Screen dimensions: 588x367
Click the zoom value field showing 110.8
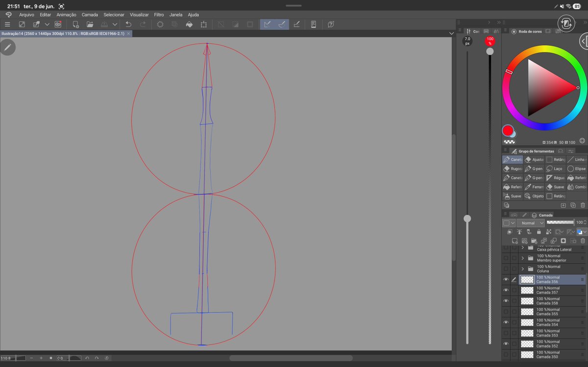[13, 358]
